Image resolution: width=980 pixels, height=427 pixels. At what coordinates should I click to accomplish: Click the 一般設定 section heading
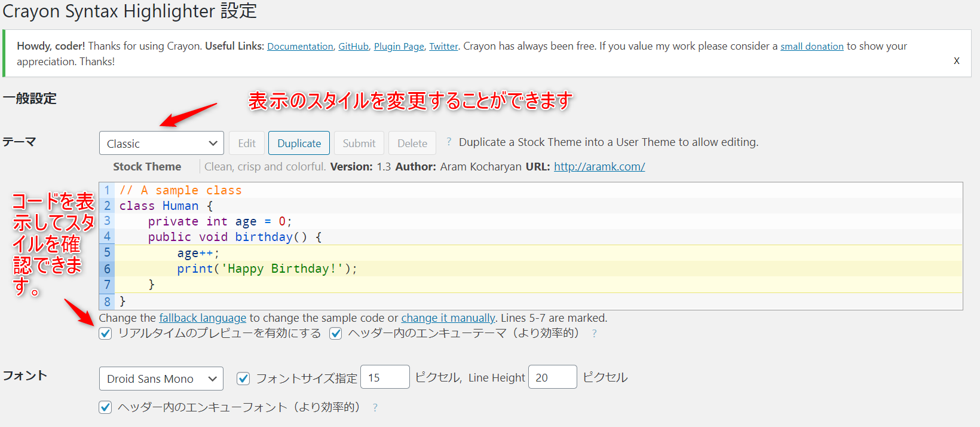tap(30, 99)
